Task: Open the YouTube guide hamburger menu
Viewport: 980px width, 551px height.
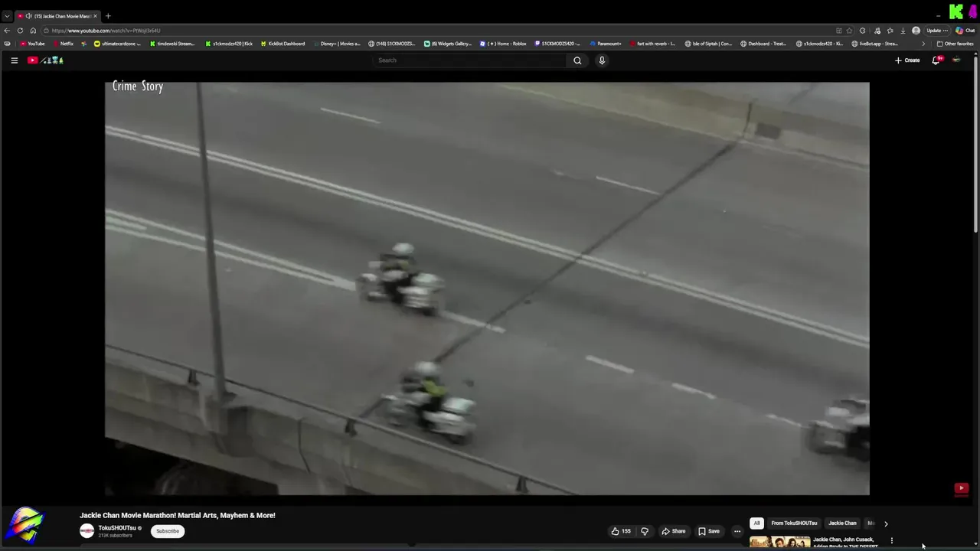Action: pos(14,60)
